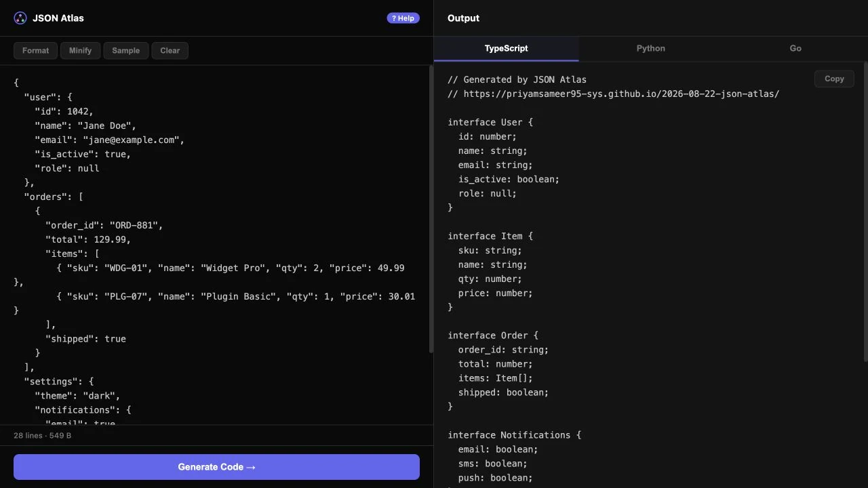The width and height of the screenshot is (868, 488).
Task: Click the "total": 129.99 line
Action: coord(88,239)
